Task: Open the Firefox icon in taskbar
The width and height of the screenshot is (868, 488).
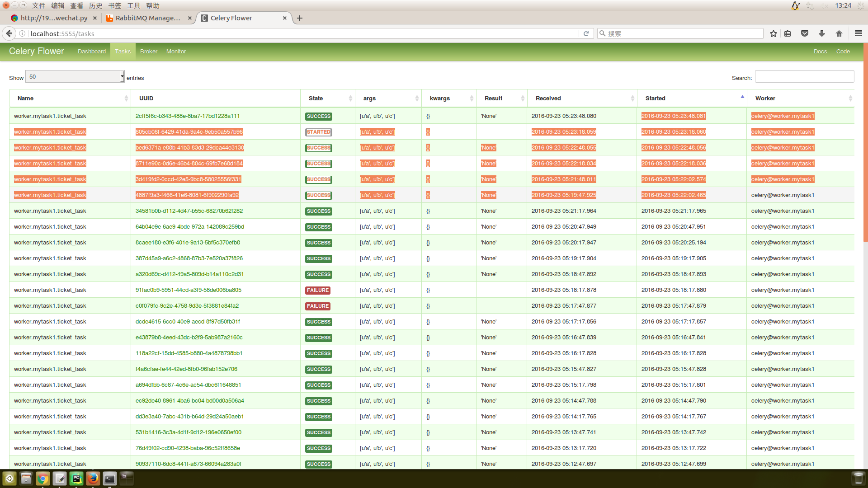Action: click(x=93, y=479)
